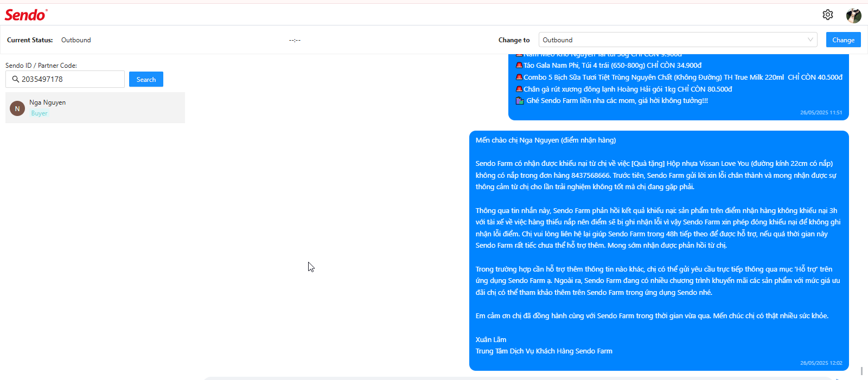
Task: Click the 26/05/2025 12:02 message timestamp
Action: pyautogui.click(x=821, y=363)
